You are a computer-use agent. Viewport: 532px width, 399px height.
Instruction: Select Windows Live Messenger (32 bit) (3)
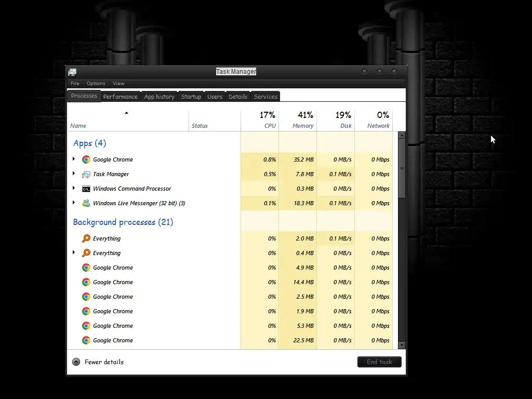pyautogui.click(x=139, y=203)
